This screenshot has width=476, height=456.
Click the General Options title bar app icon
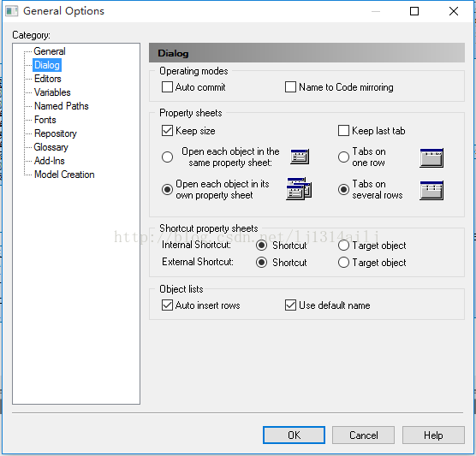(11, 11)
